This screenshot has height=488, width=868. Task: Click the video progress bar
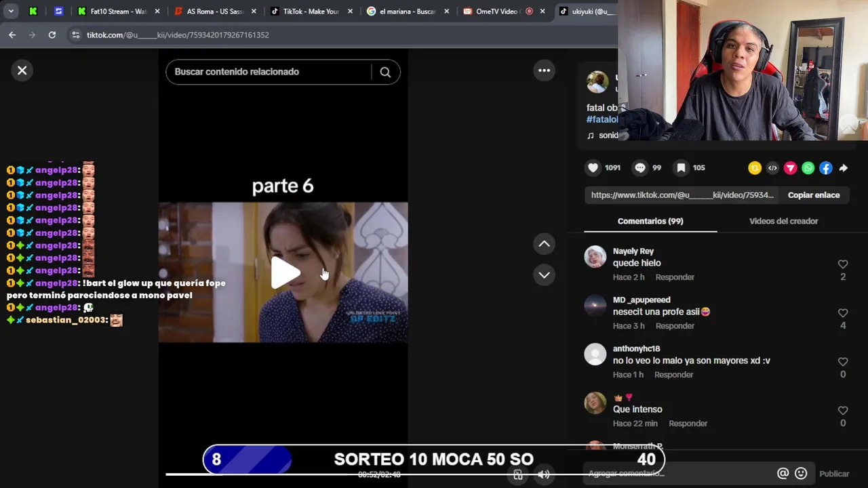pyautogui.click(x=285, y=474)
